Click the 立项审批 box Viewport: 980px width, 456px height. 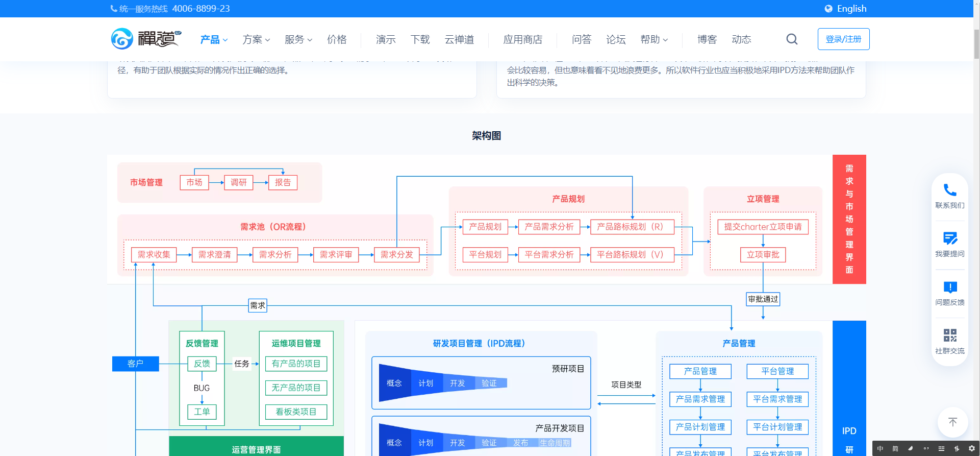point(763,255)
